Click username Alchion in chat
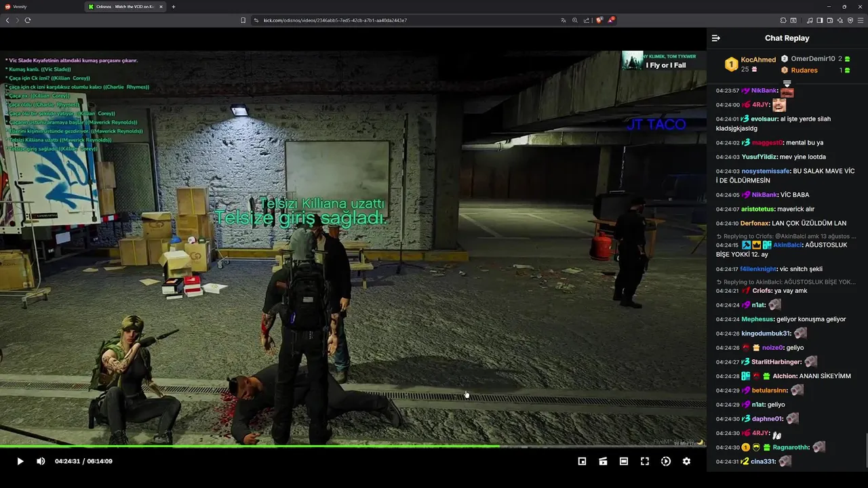This screenshot has width=868, height=488. [785, 376]
